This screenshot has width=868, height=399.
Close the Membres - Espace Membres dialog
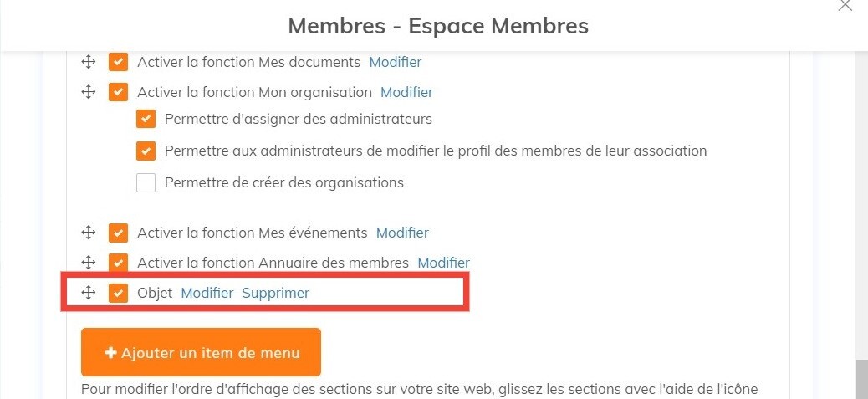(x=845, y=6)
